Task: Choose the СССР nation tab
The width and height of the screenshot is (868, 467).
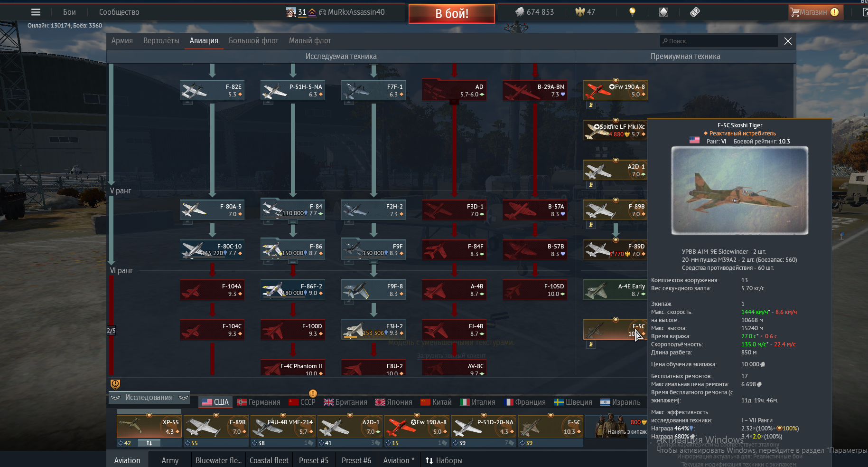Action: click(x=302, y=402)
